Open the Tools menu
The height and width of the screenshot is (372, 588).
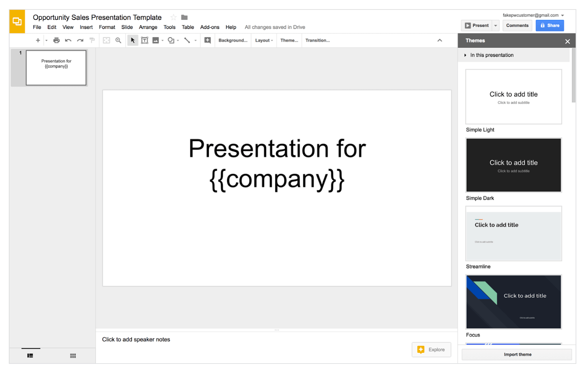pyautogui.click(x=169, y=27)
